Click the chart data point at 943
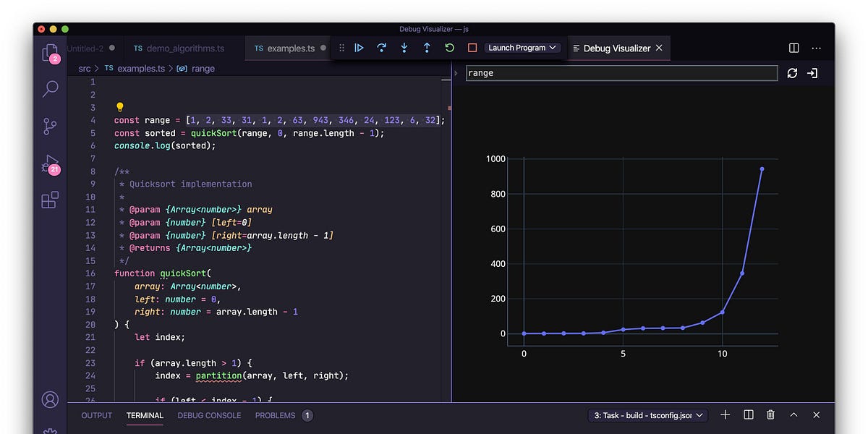 tap(762, 169)
